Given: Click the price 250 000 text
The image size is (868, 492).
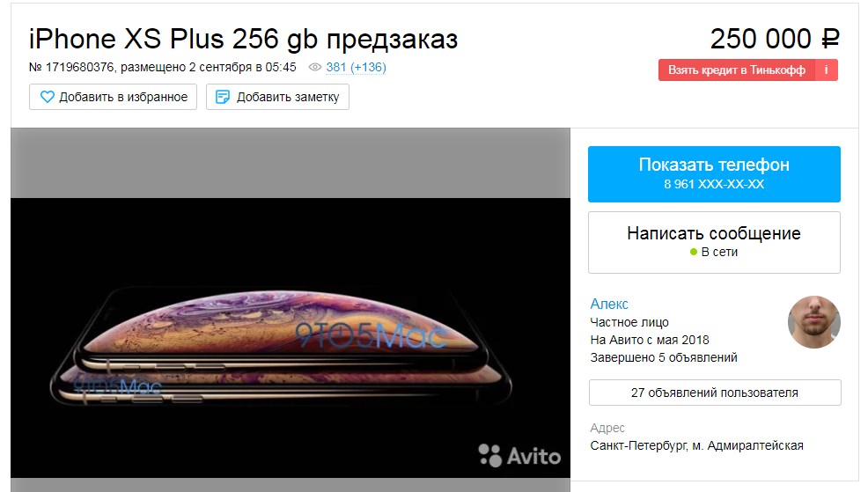Looking at the screenshot, I should (761, 39).
